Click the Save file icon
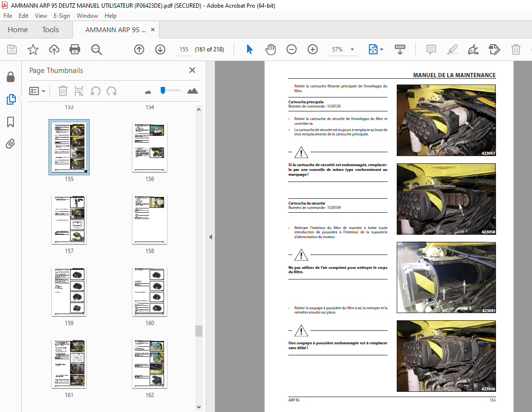 (12, 49)
